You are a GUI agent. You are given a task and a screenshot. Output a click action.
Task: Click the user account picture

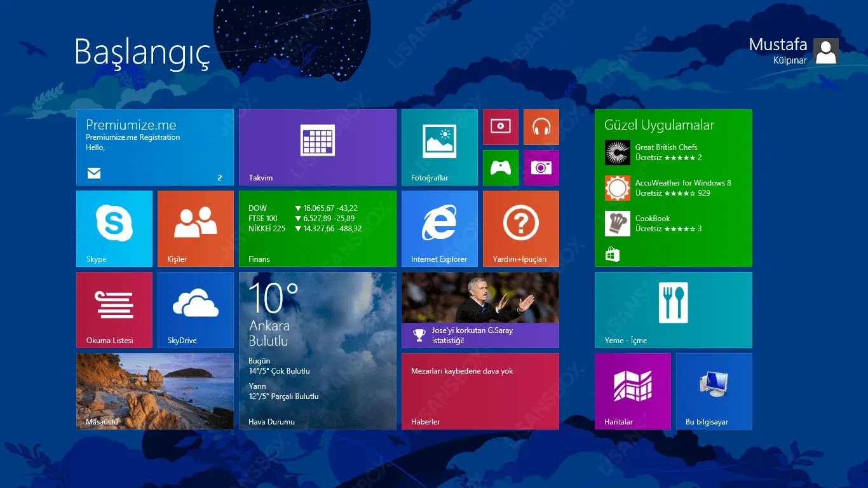tap(826, 51)
